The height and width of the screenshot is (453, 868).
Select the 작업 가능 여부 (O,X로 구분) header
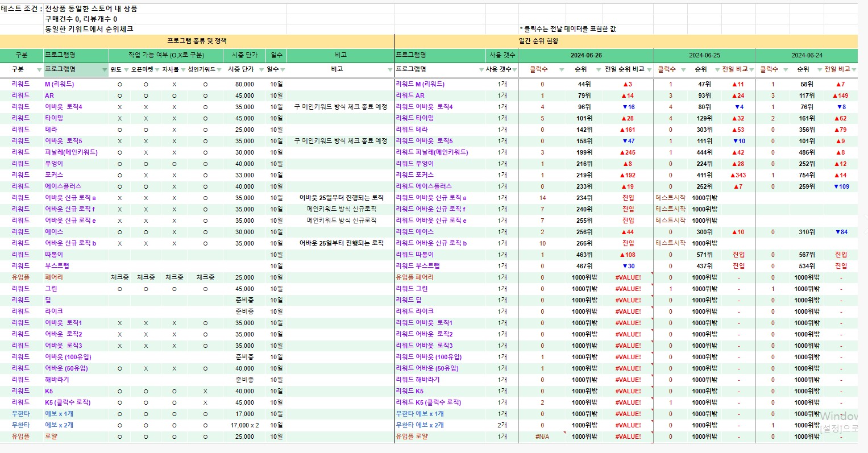(x=166, y=55)
